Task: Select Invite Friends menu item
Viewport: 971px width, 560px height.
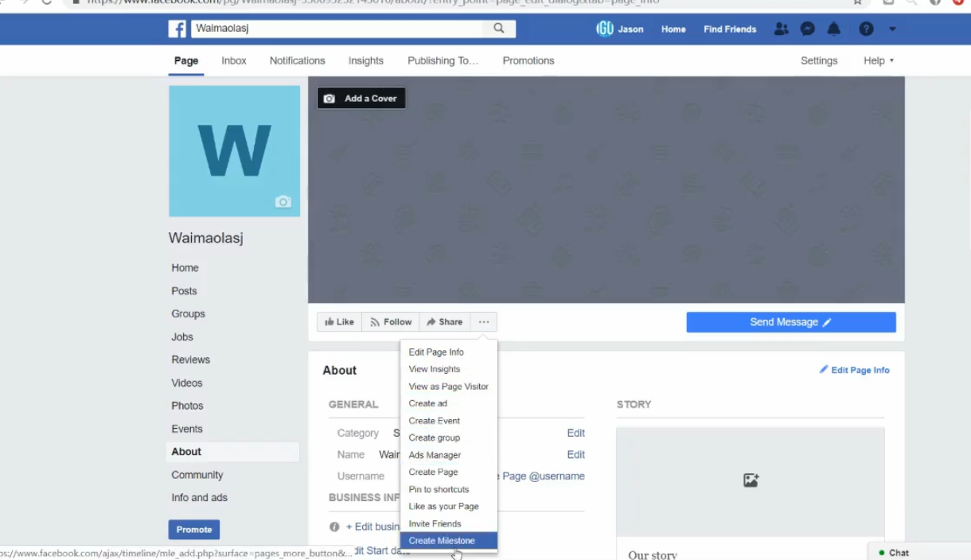Action: pyautogui.click(x=449, y=523)
